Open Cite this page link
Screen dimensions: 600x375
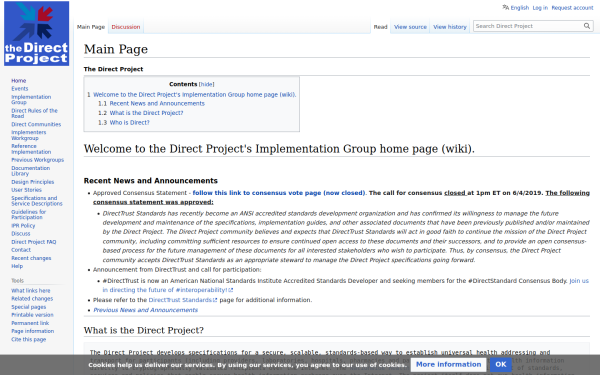[28, 340]
